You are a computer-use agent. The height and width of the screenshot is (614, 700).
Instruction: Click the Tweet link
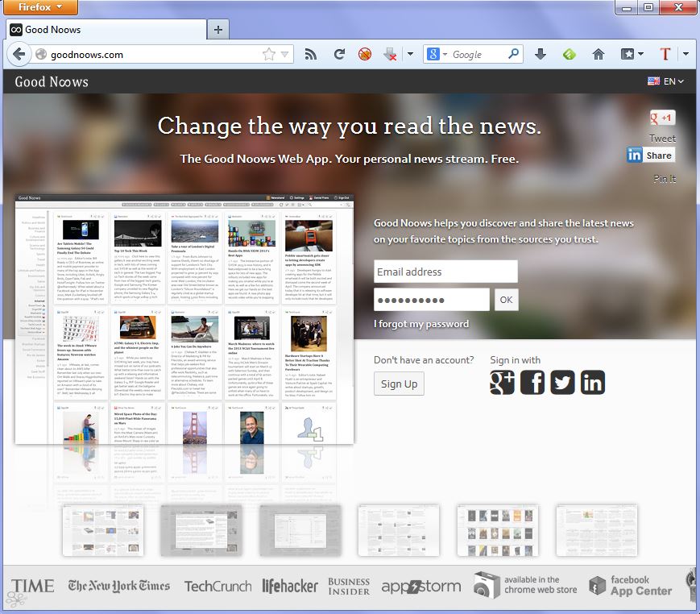point(662,139)
